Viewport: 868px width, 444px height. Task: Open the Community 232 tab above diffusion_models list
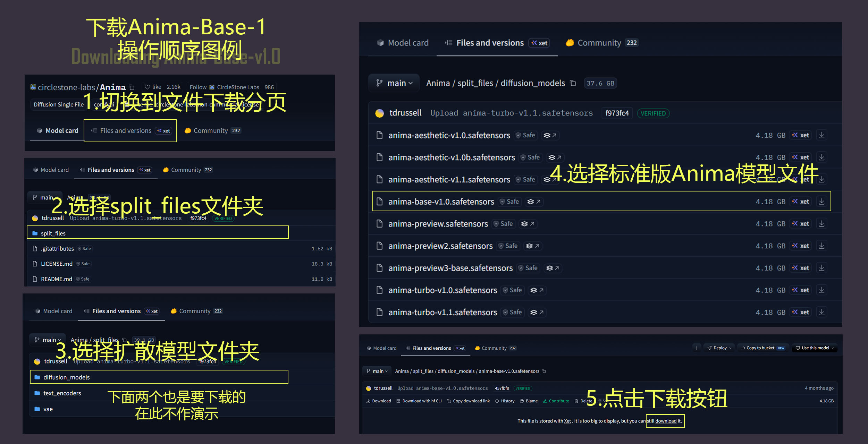pyautogui.click(x=602, y=43)
